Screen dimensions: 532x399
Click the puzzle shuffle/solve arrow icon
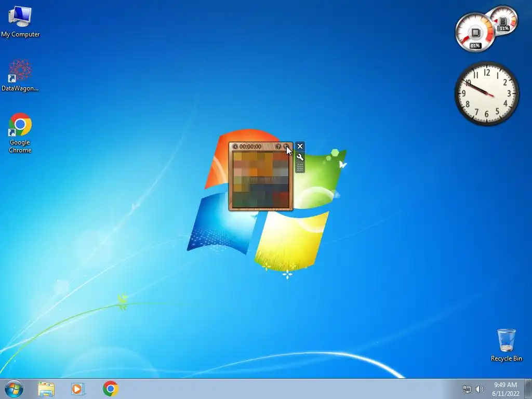click(x=286, y=146)
